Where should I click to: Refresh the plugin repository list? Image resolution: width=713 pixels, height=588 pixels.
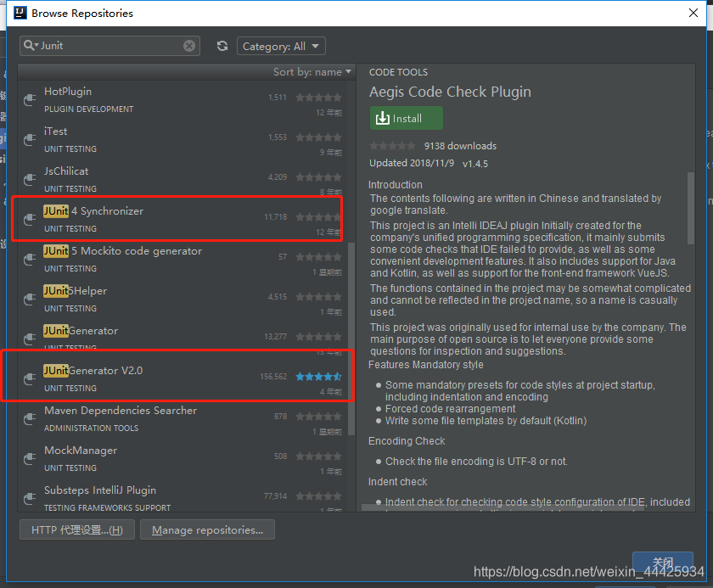pyautogui.click(x=222, y=46)
